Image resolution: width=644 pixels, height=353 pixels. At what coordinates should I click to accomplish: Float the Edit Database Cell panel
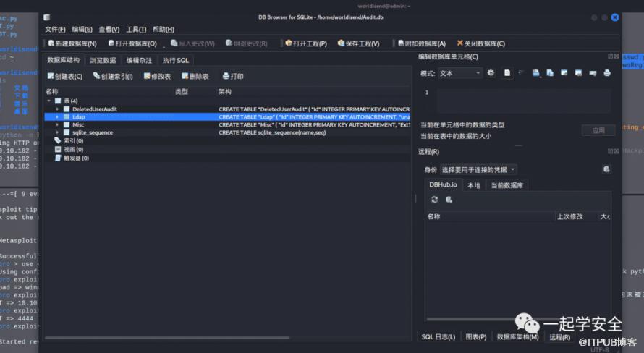point(610,56)
